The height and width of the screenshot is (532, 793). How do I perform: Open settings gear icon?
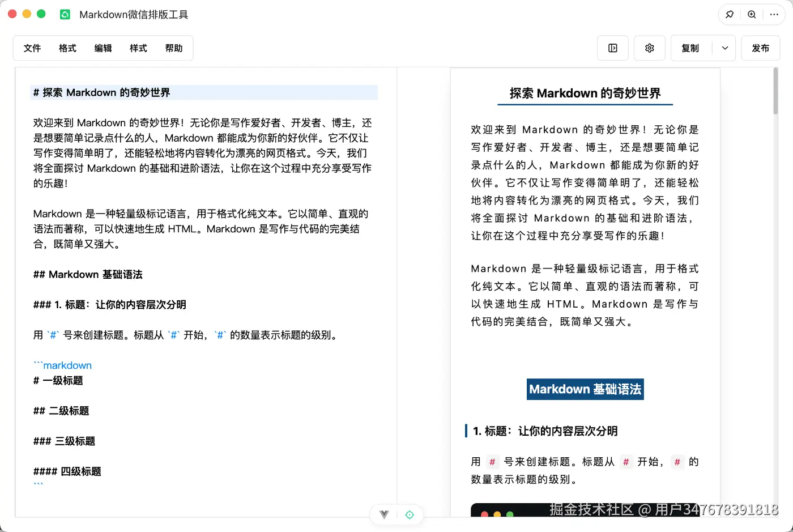click(x=650, y=48)
